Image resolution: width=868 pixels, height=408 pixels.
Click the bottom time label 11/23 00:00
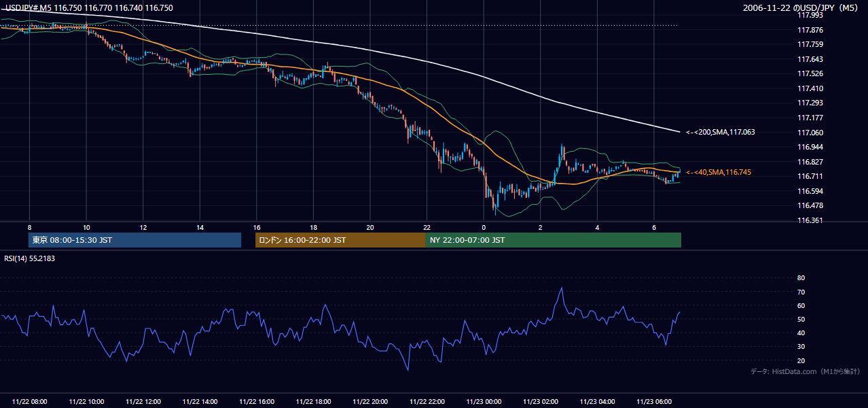484,402
